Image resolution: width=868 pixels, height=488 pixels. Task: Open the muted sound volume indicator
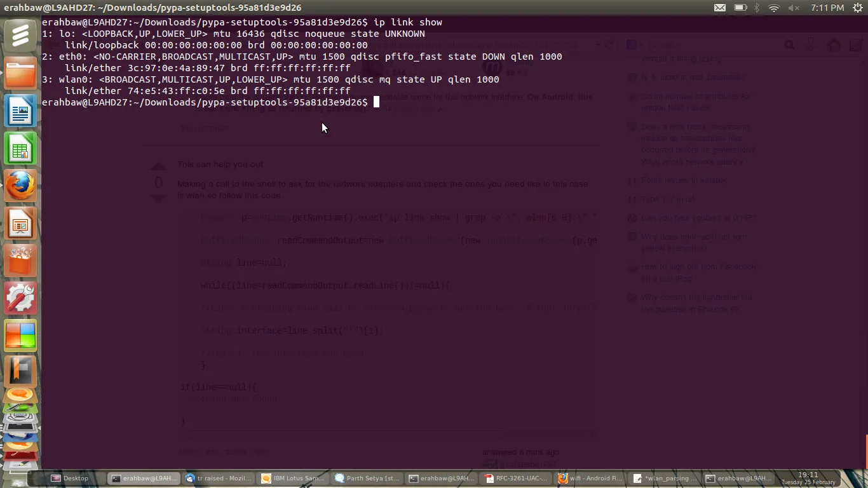pos(794,8)
